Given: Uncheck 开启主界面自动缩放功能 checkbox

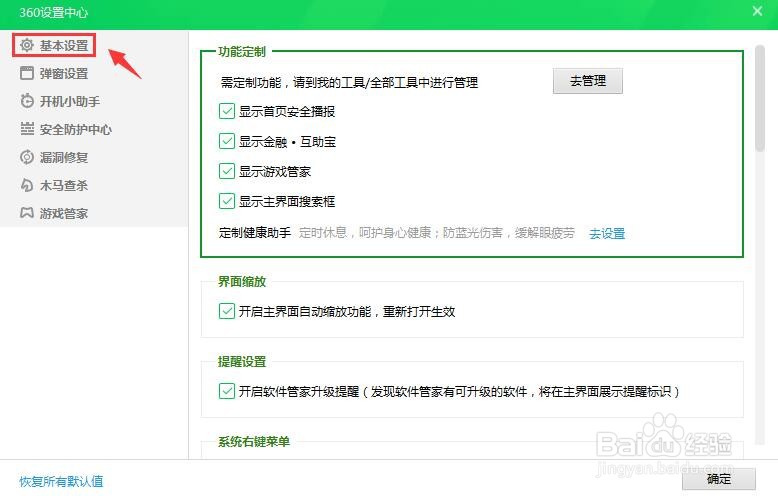Looking at the screenshot, I should click(227, 311).
